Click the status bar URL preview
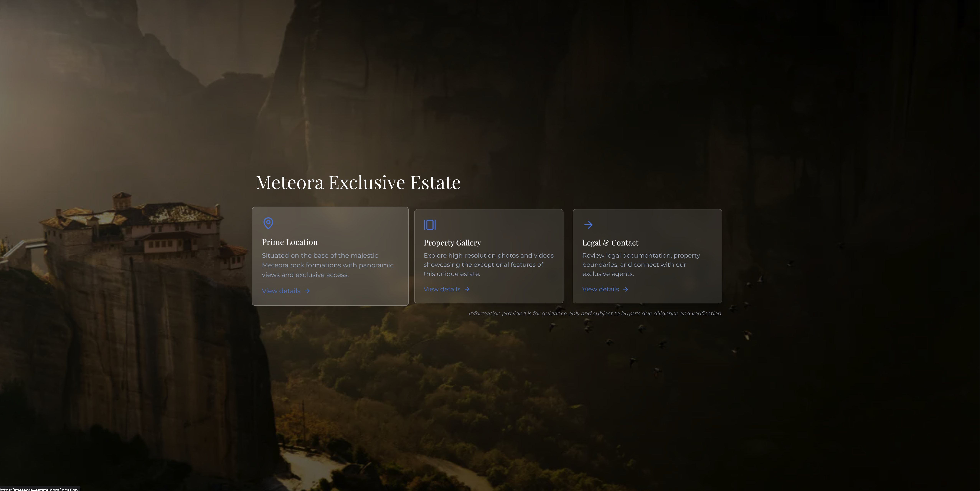The width and height of the screenshot is (980, 491). click(x=40, y=489)
